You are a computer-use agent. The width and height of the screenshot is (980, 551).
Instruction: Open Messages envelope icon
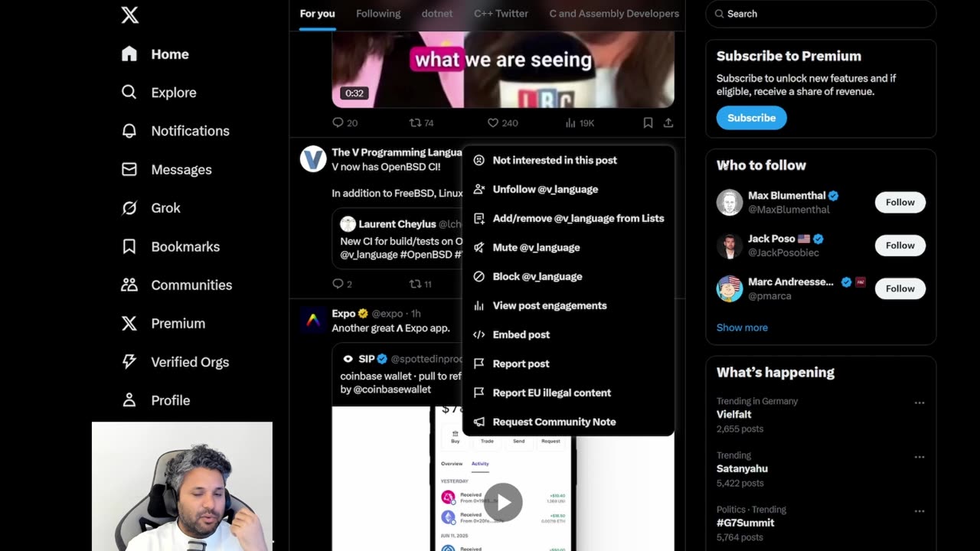(129, 169)
